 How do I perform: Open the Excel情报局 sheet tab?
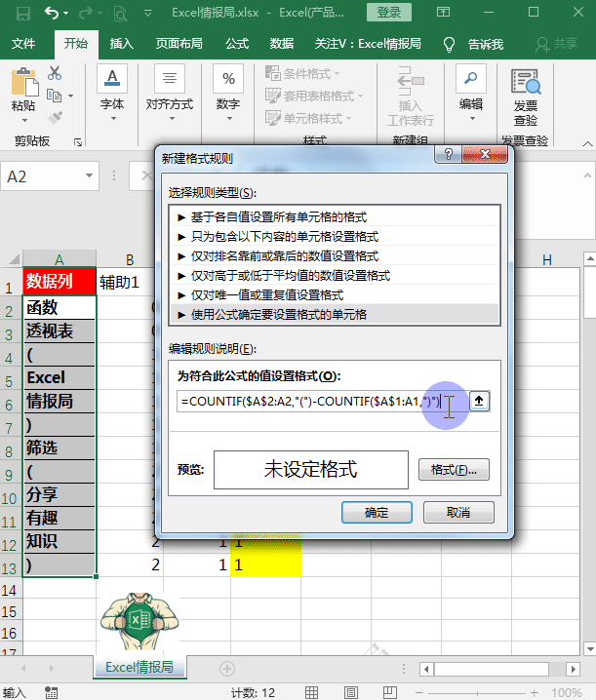tap(139, 667)
